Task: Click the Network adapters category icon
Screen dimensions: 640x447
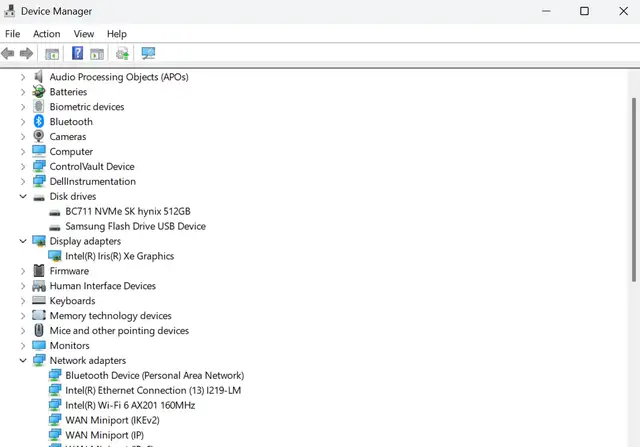Action: (x=39, y=360)
